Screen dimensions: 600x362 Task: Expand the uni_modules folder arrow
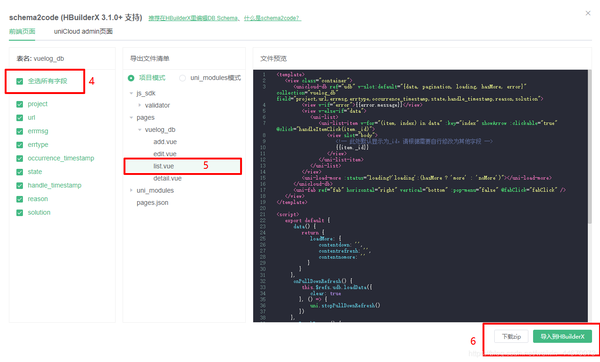tap(131, 190)
